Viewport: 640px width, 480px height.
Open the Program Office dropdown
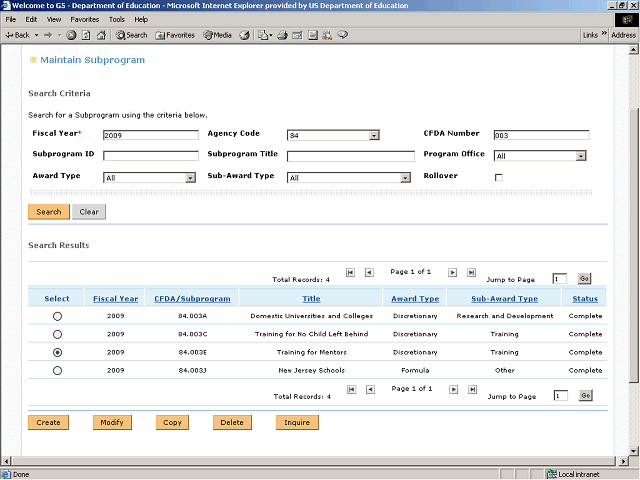tap(580, 156)
